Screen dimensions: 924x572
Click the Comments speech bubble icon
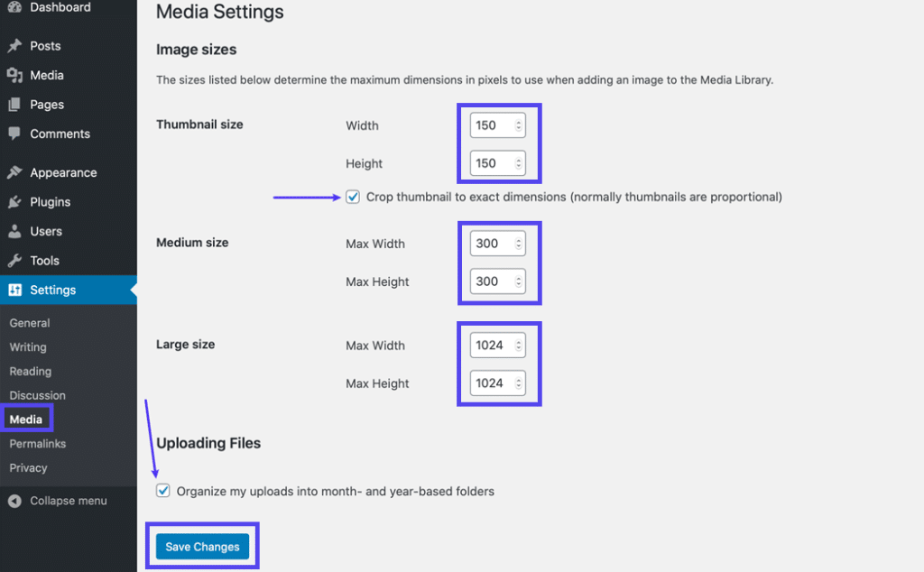[14, 134]
